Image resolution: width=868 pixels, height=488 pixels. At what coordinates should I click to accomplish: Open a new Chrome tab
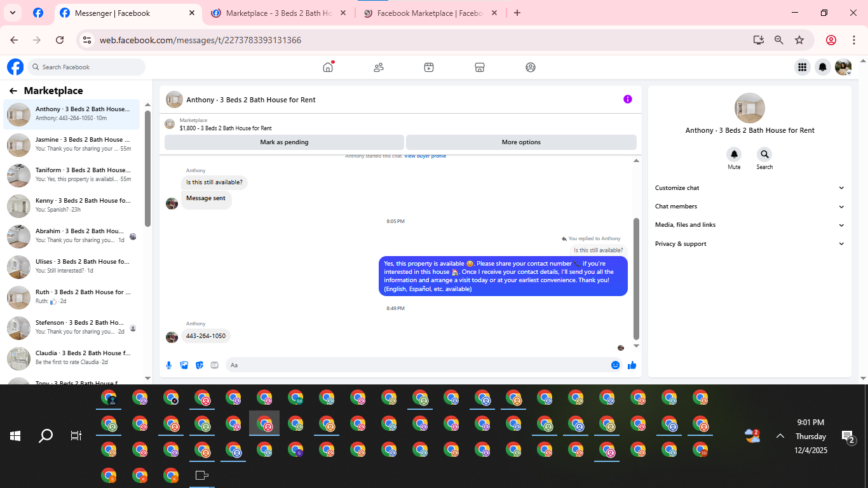tap(517, 13)
